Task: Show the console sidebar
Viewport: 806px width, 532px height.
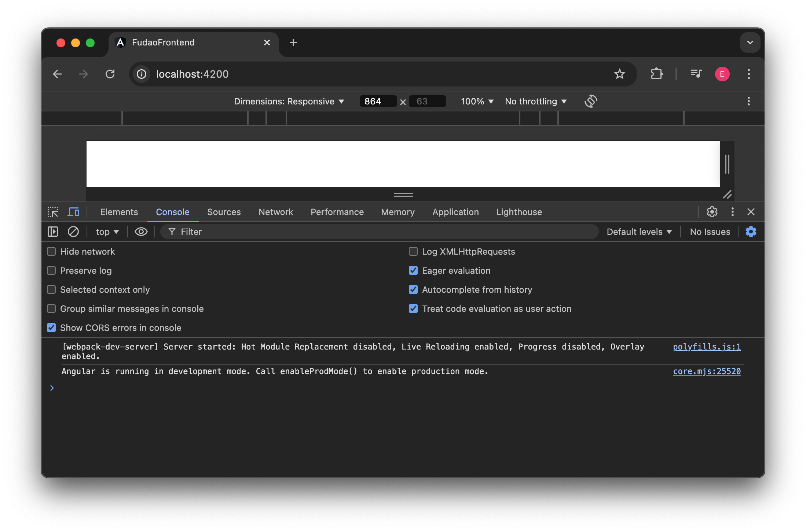Action: click(x=53, y=232)
